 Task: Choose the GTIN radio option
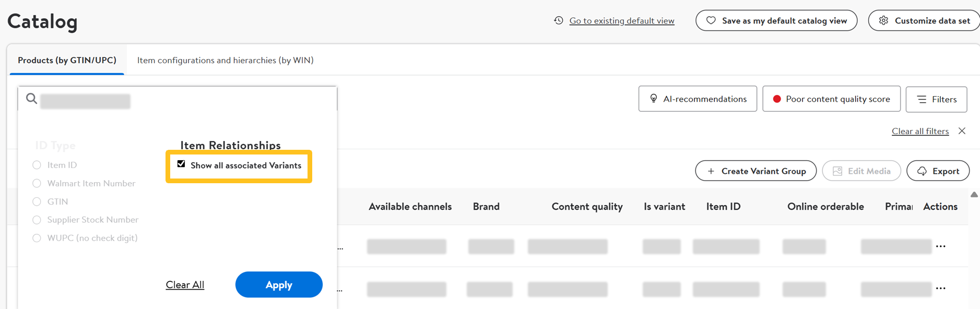click(x=37, y=201)
